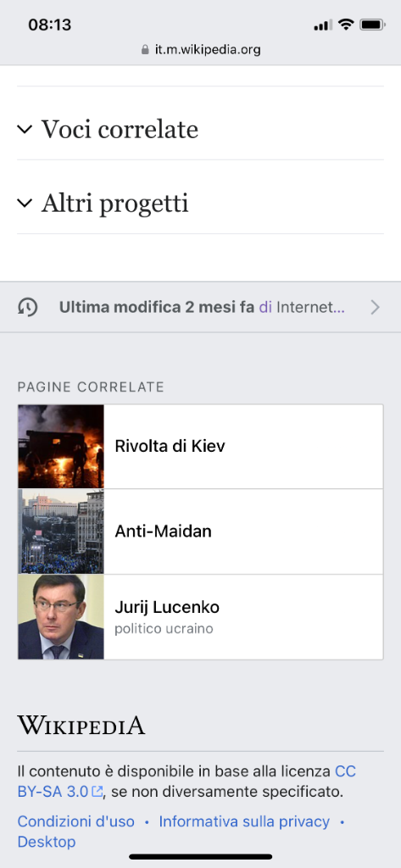Viewport: 401px width, 868px height.
Task: Open the last edit arrow chevron
Action: tap(375, 307)
